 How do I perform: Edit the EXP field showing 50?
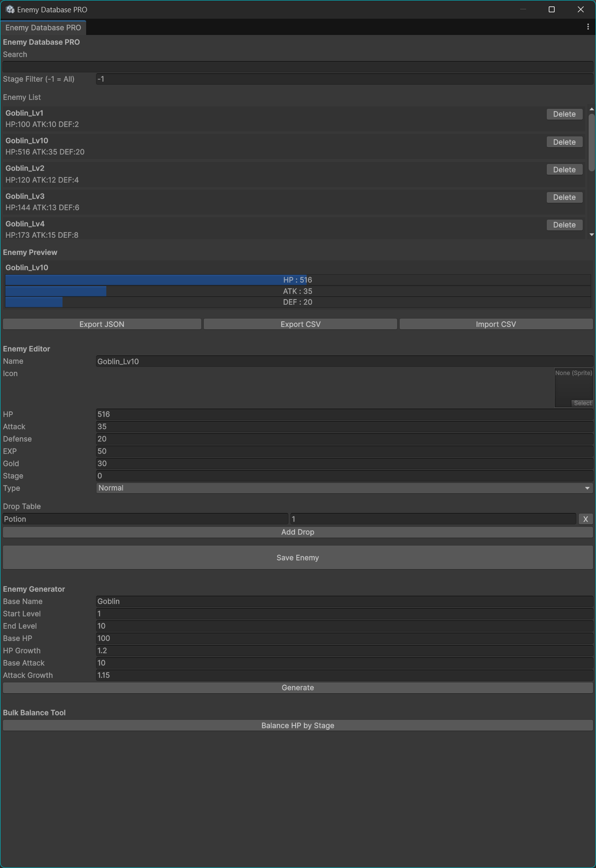pyautogui.click(x=345, y=451)
